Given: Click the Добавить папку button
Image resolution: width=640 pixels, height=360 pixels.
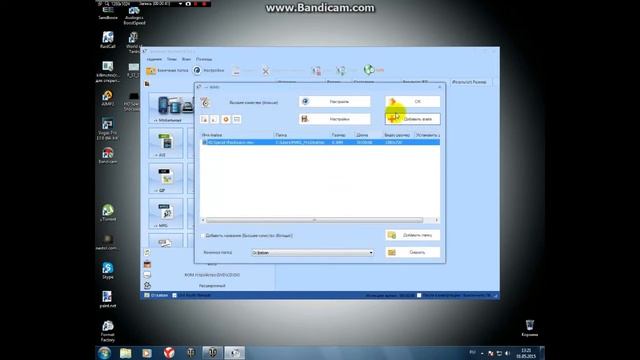Looking at the screenshot, I should [413, 235].
